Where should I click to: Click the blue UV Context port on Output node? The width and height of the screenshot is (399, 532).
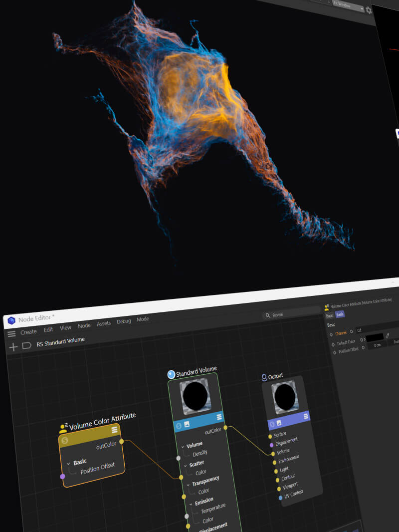280,498
